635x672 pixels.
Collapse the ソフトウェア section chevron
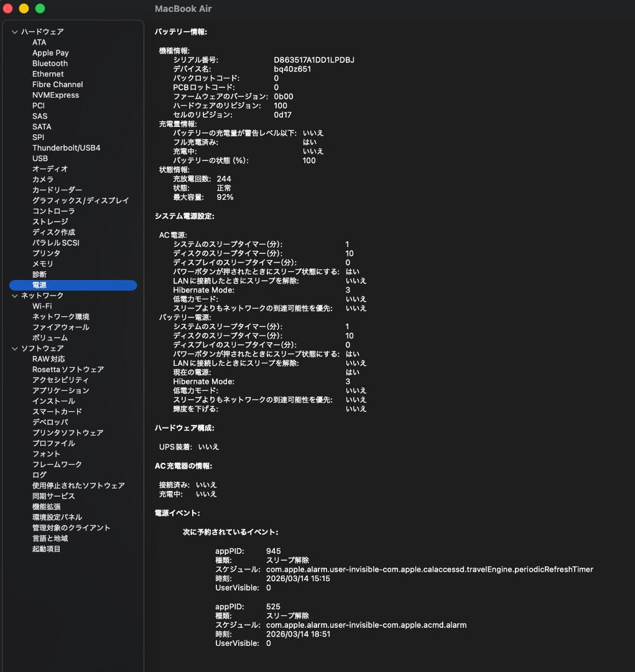click(15, 348)
